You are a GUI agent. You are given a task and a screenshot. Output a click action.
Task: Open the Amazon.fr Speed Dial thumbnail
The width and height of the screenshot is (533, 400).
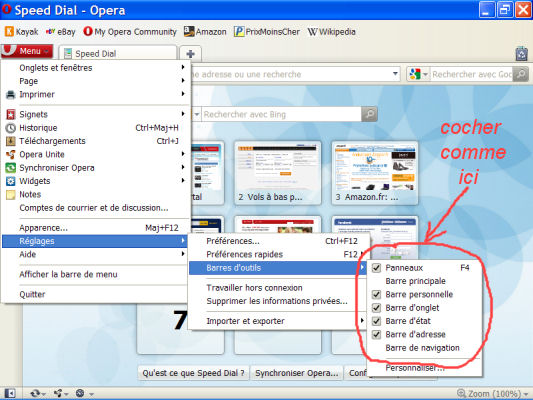pos(375,173)
